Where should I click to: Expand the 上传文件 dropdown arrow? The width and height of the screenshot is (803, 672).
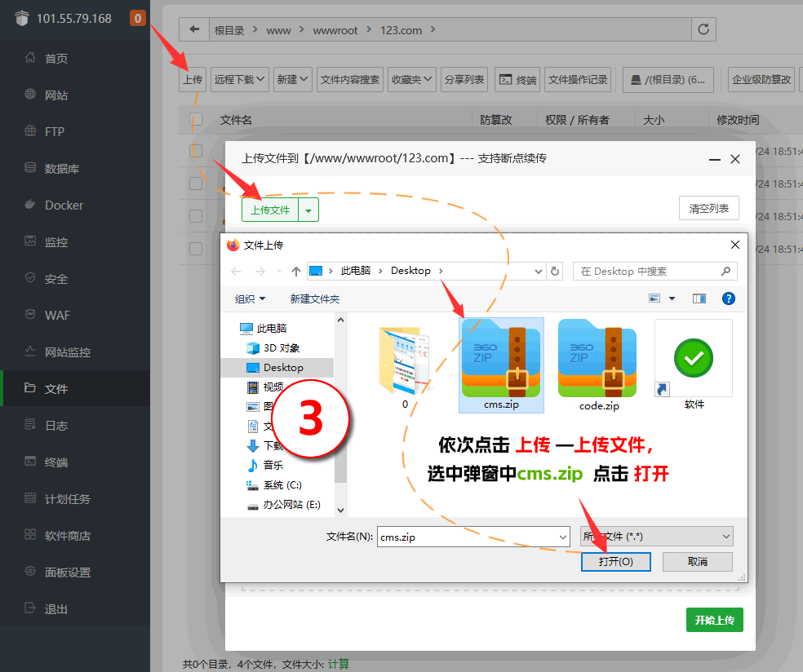pyautogui.click(x=308, y=210)
